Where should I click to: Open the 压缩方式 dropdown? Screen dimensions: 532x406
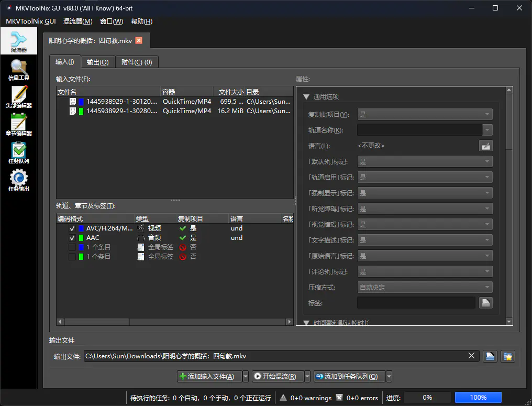(x=425, y=287)
